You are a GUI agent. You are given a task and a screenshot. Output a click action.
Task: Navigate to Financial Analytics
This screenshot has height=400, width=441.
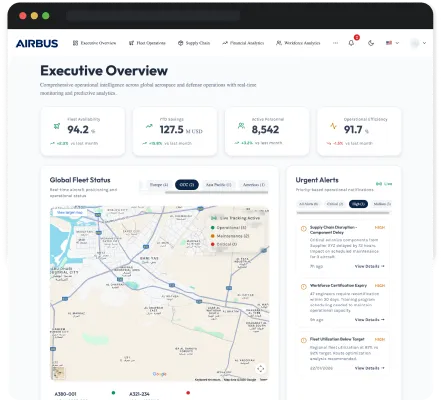coord(243,43)
